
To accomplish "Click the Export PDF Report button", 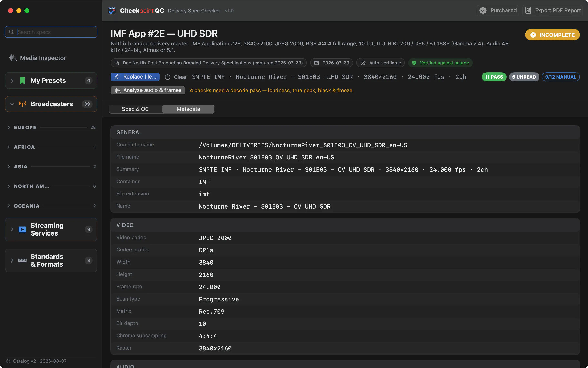I will (553, 10).
